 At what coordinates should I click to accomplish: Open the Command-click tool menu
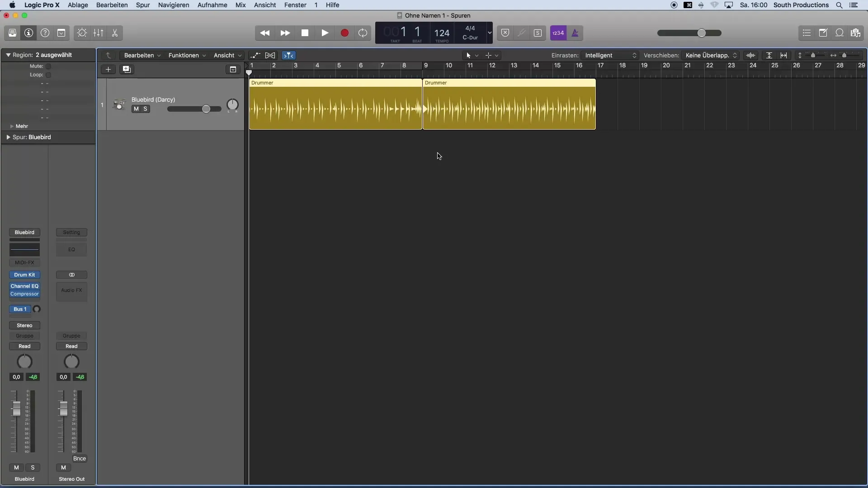click(492, 56)
